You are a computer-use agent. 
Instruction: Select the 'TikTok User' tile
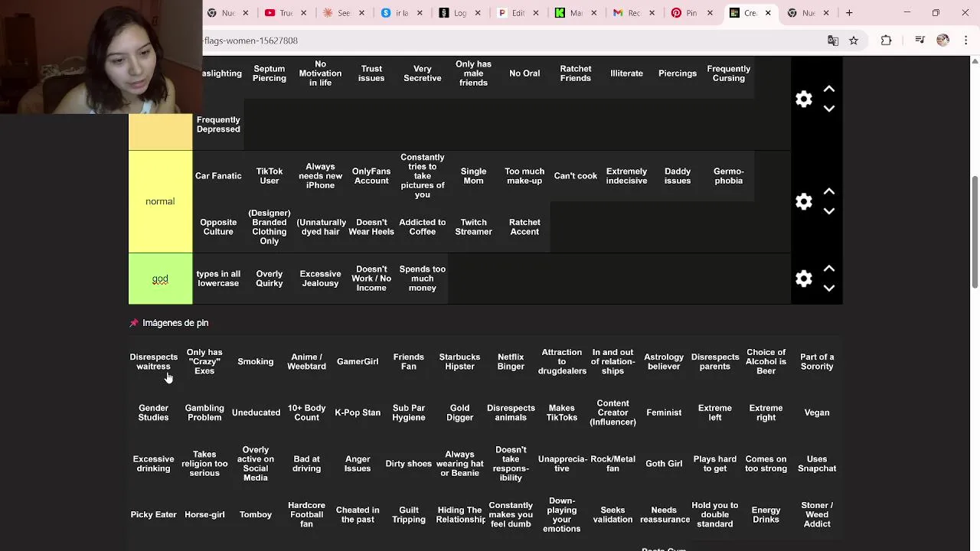tap(269, 176)
